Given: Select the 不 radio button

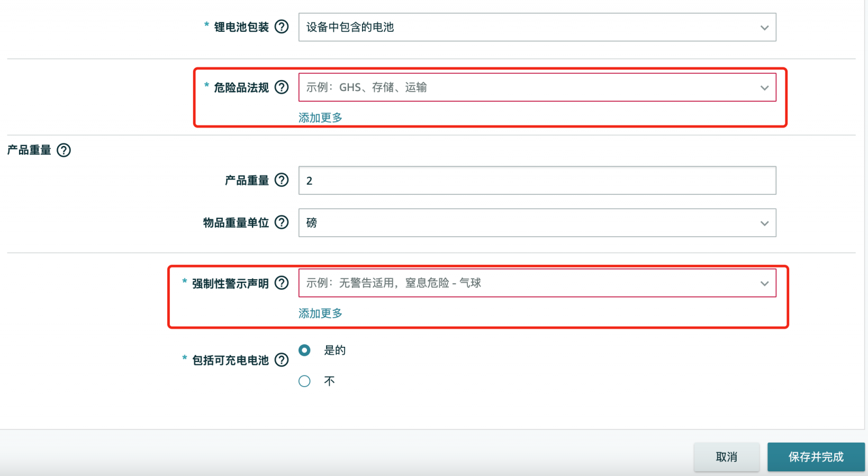Looking at the screenshot, I should point(304,381).
